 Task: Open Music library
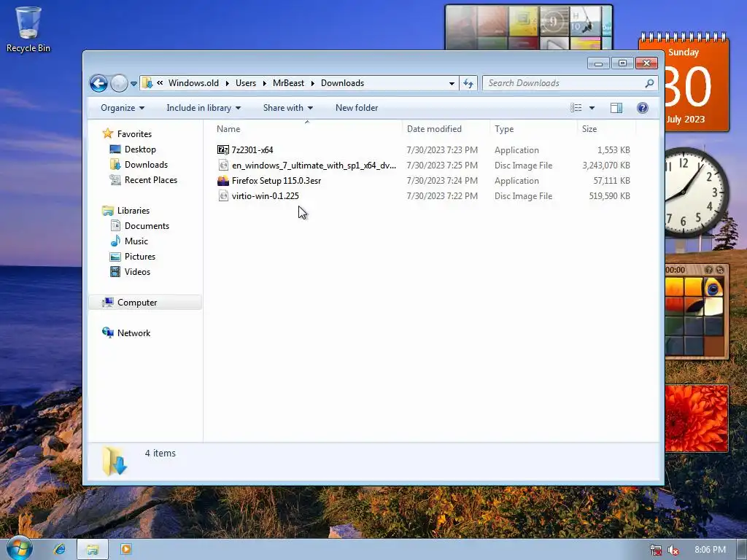(x=136, y=241)
